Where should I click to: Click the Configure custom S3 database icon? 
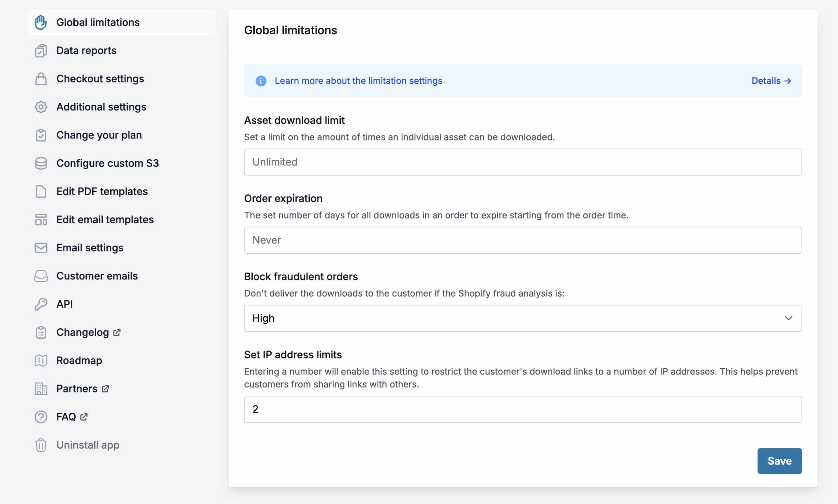tap(41, 163)
